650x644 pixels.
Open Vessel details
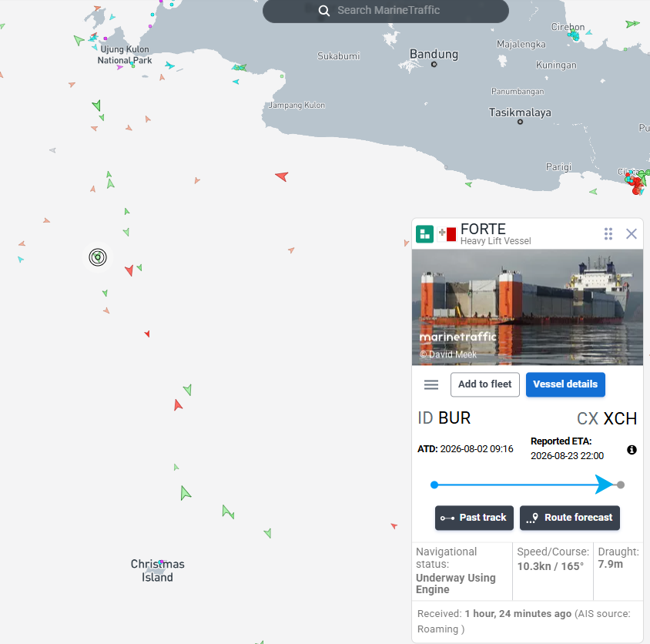(565, 384)
